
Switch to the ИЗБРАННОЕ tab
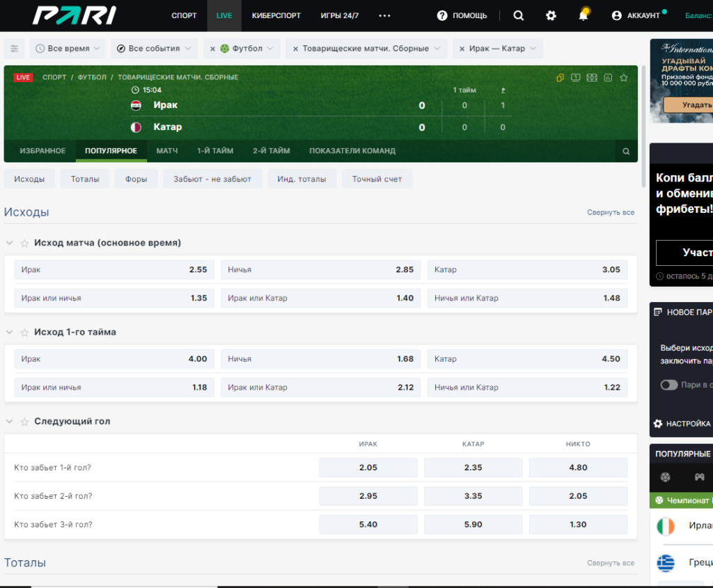pos(42,151)
